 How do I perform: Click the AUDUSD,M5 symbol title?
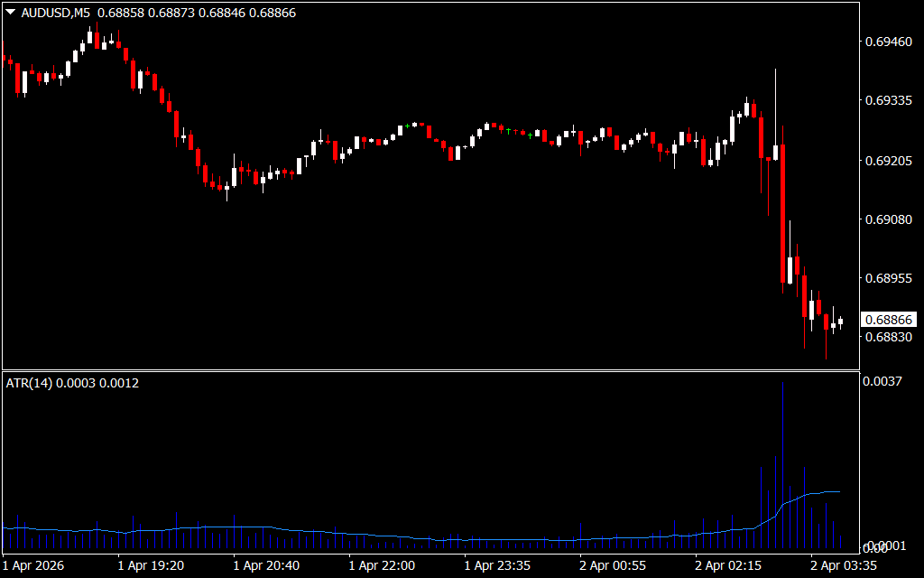tap(55, 14)
